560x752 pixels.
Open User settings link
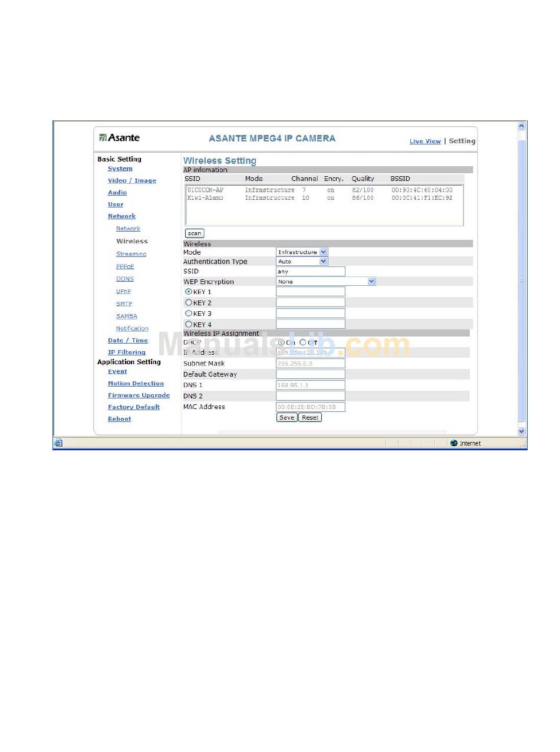click(116, 205)
